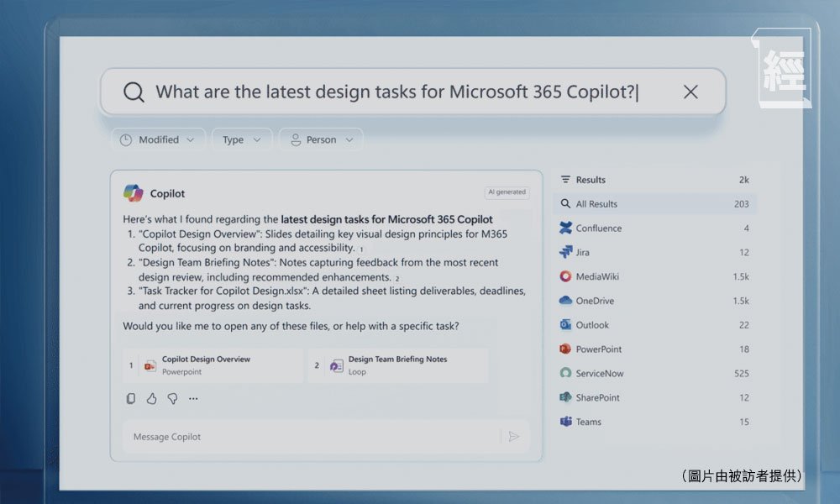Click the SharePoint label in results
840x504 pixels.
tap(597, 397)
